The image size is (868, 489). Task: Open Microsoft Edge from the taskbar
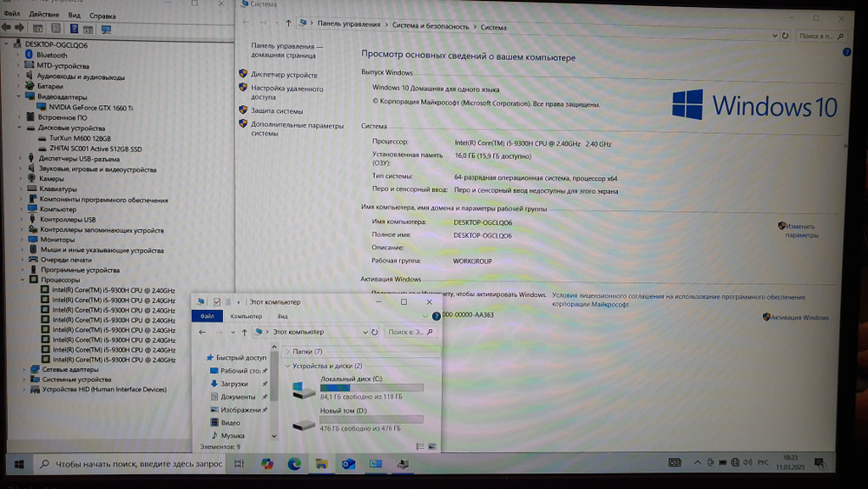pyautogui.click(x=294, y=464)
